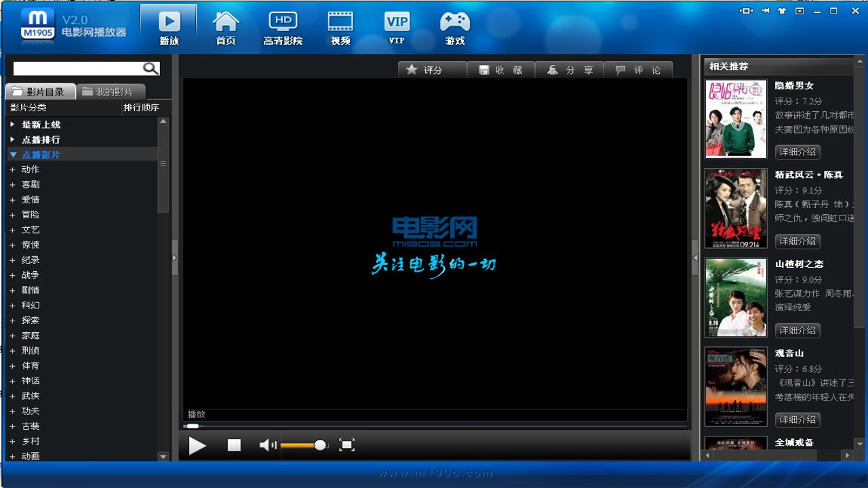Viewport: 868px width, 488px height.
Task: Expand the 喜剧 category plus sign
Action: coord(12,184)
